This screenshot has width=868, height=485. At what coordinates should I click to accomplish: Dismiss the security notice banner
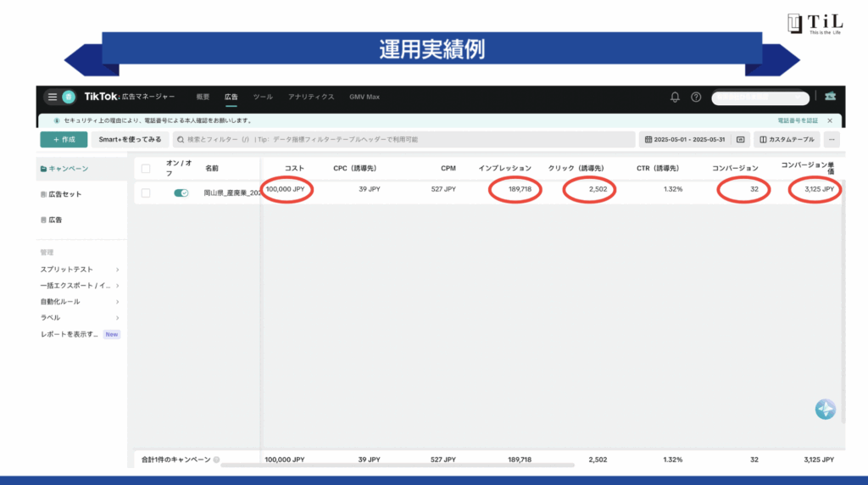pyautogui.click(x=830, y=121)
